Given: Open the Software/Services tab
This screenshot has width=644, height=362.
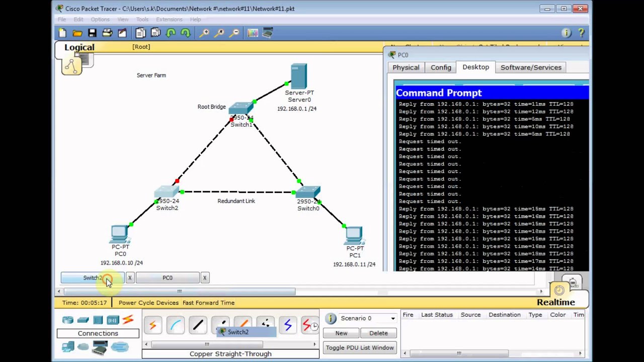Looking at the screenshot, I should [531, 67].
